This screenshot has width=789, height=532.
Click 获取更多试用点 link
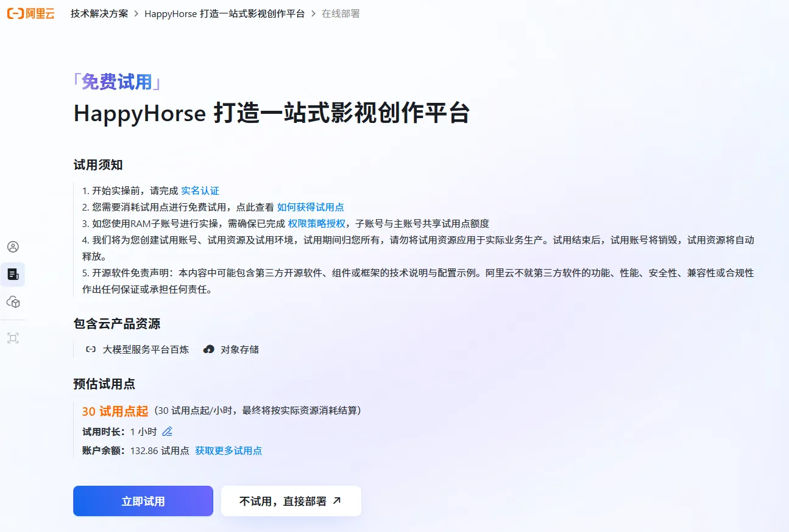pos(228,450)
